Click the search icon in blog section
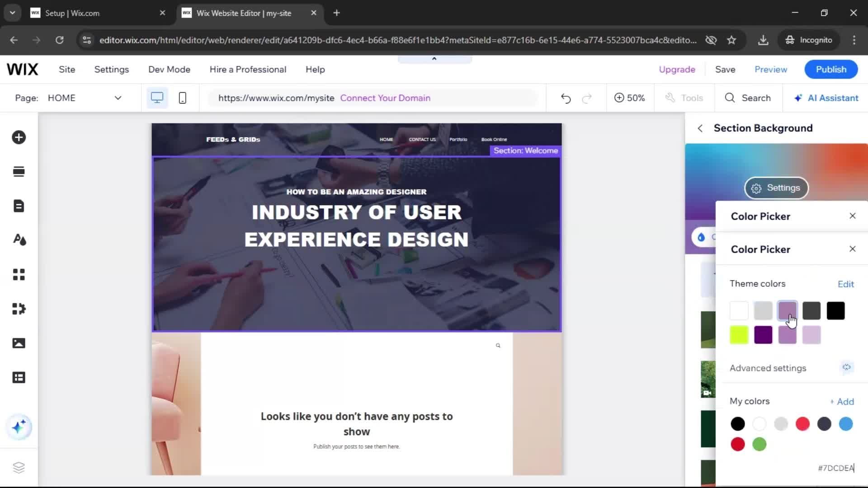 point(498,346)
